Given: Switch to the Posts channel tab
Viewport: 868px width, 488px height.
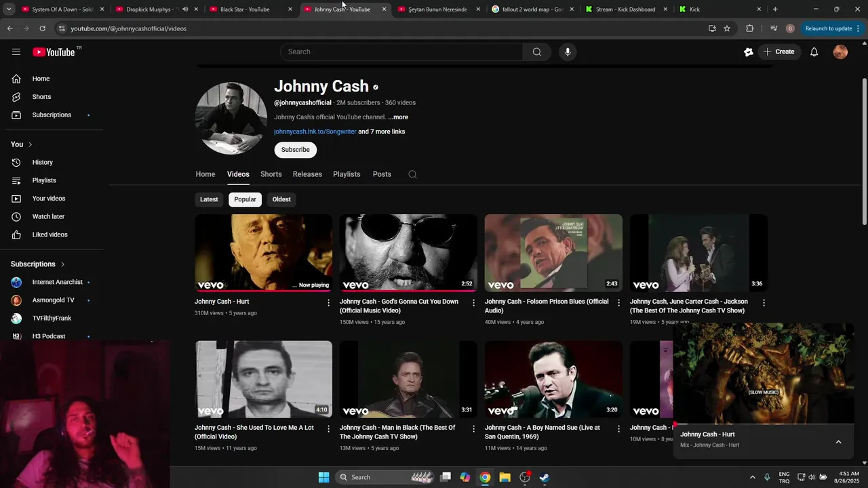Looking at the screenshot, I should point(382,174).
